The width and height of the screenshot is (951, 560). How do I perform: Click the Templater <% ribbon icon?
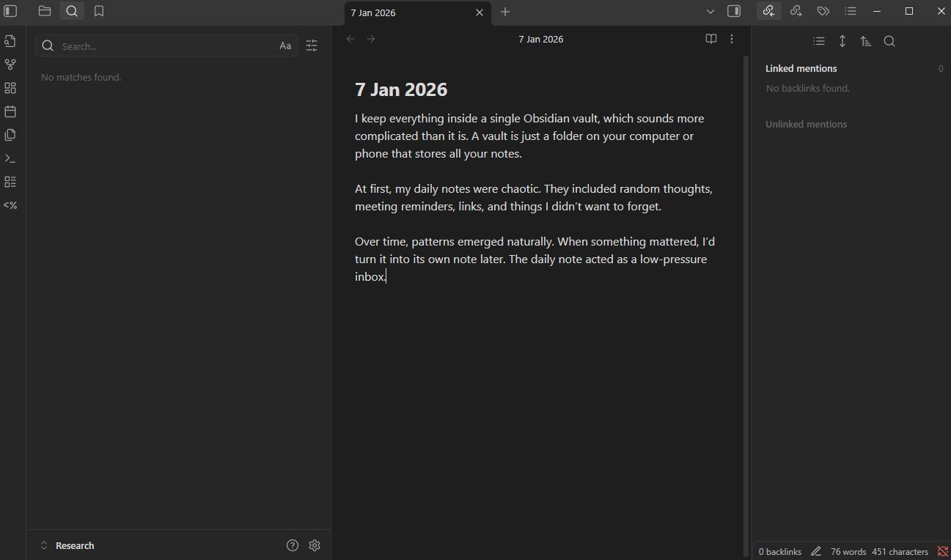[10, 205]
